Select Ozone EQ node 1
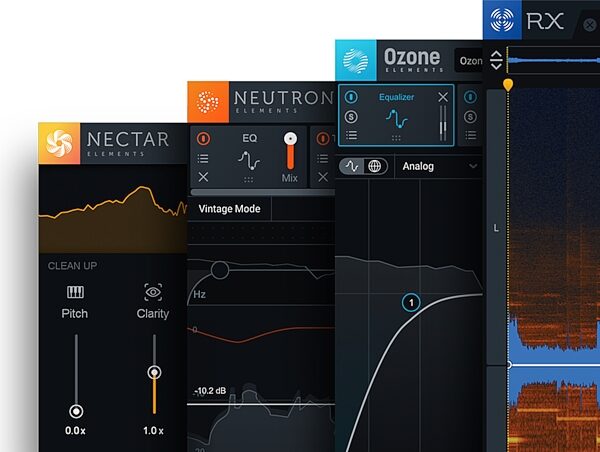The height and width of the screenshot is (452, 600). pyautogui.click(x=411, y=303)
